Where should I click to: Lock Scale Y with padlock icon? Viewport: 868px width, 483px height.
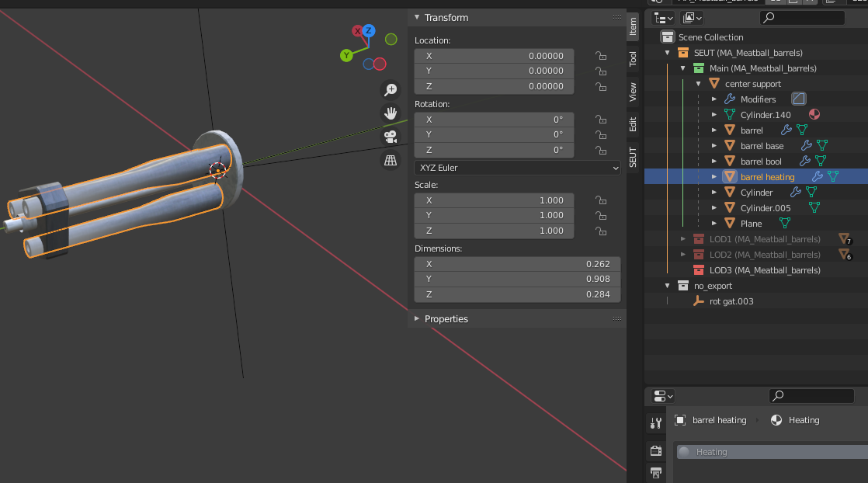[x=601, y=215]
